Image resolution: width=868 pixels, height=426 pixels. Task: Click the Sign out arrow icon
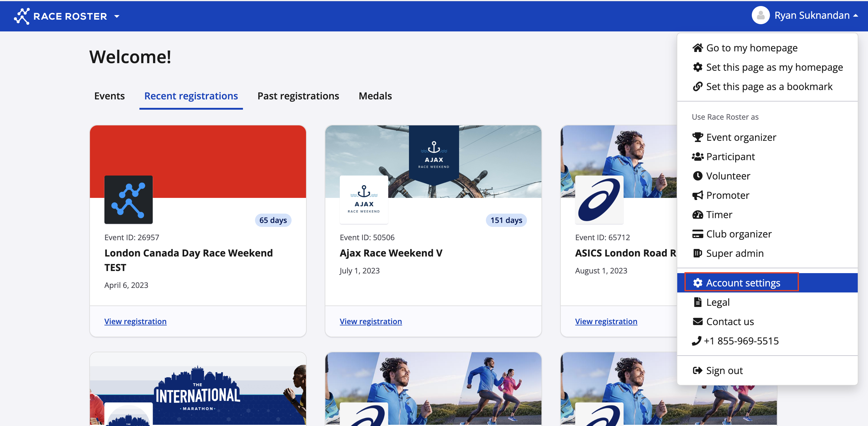point(697,370)
